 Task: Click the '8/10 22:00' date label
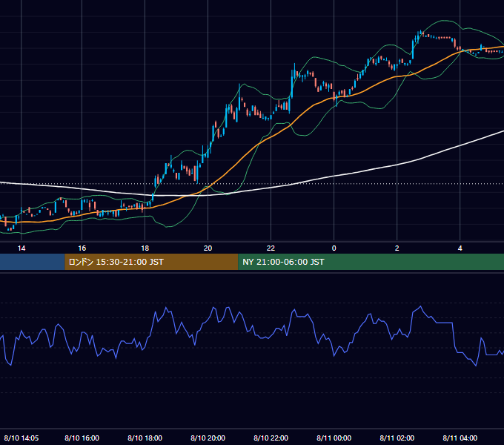click(x=271, y=438)
